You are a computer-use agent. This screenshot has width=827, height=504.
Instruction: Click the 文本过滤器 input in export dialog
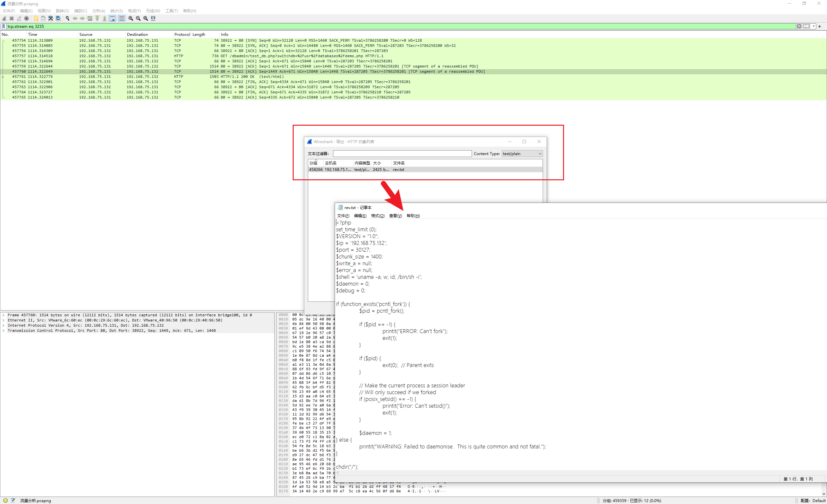(x=402, y=154)
